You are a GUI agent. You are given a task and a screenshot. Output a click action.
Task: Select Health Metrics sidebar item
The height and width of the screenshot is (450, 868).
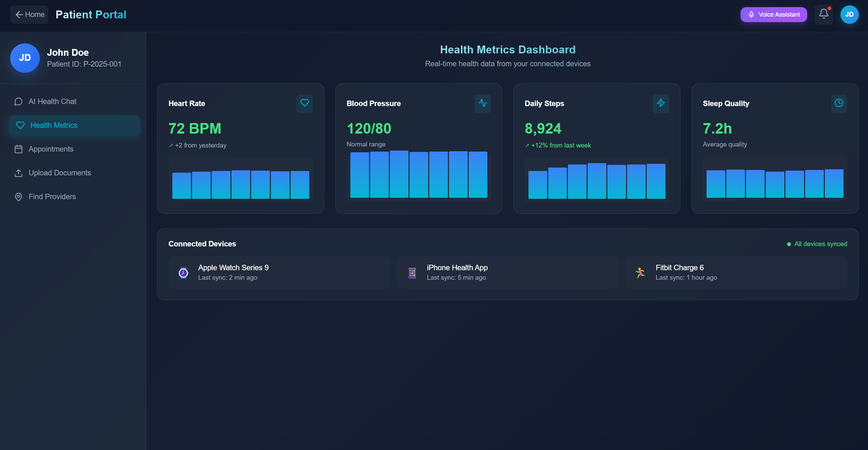point(54,125)
